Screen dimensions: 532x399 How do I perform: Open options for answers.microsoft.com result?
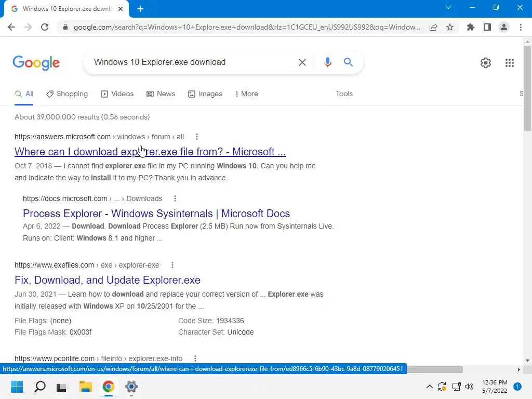point(197,137)
